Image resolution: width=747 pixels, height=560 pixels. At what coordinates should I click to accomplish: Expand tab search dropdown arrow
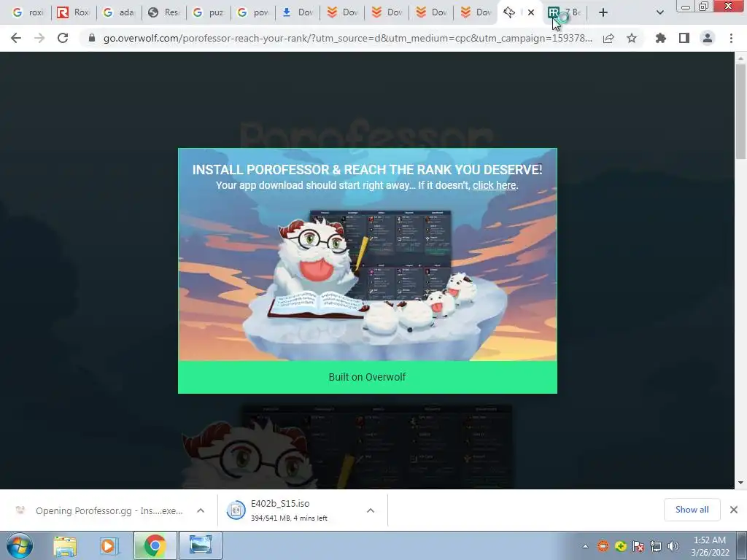point(659,12)
